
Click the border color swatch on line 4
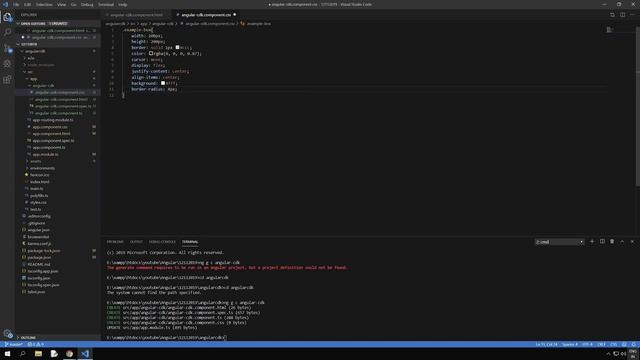tap(177, 47)
